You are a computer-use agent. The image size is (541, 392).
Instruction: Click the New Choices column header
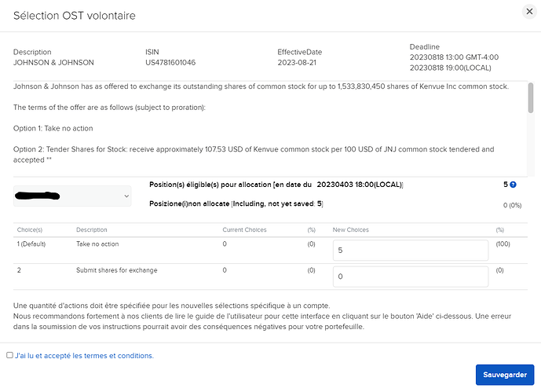[x=351, y=229]
